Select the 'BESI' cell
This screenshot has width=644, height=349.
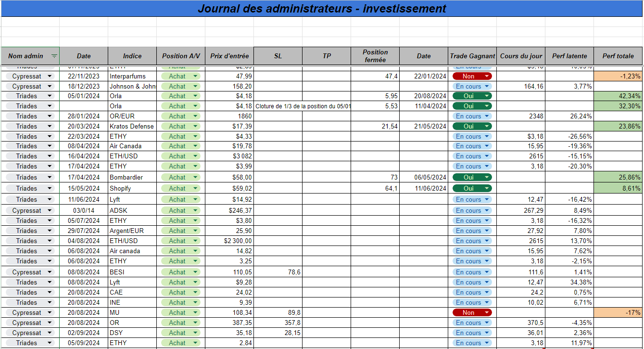pos(132,272)
